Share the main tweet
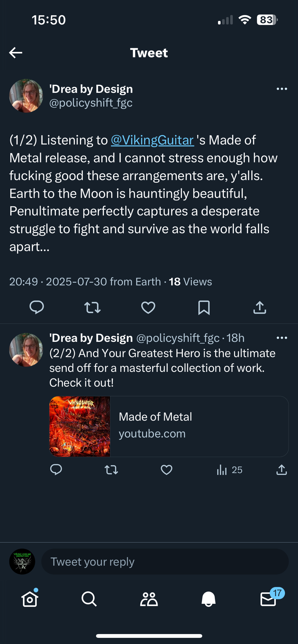Image resolution: width=298 pixels, height=644 pixels. pyautogui.click(x=260, y=308)
